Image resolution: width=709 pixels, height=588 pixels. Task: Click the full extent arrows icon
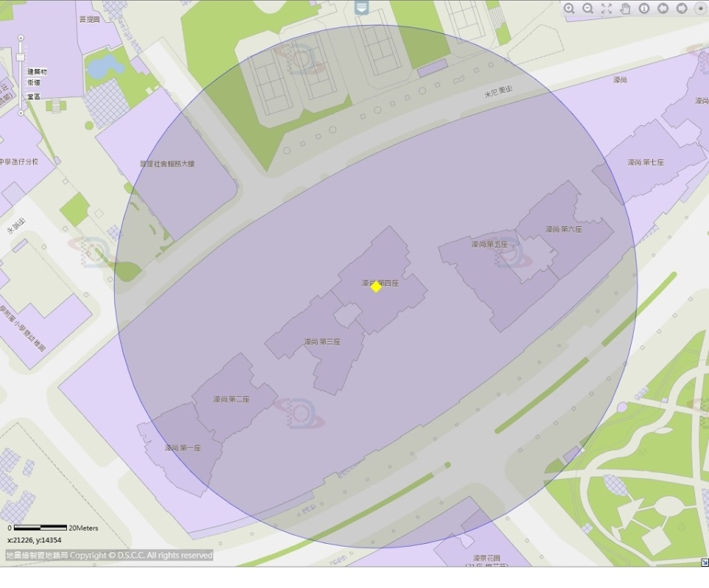pos(607,8)
